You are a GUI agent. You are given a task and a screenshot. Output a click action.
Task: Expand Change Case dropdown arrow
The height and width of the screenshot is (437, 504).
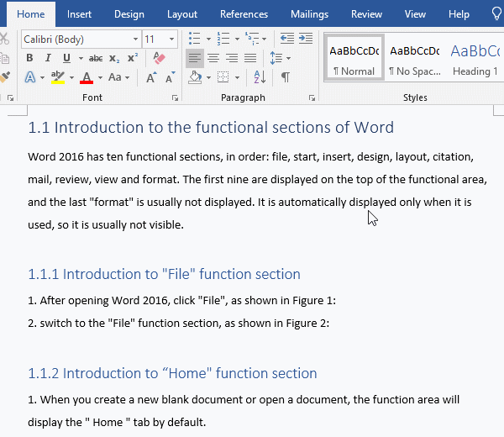pos(127,78)
